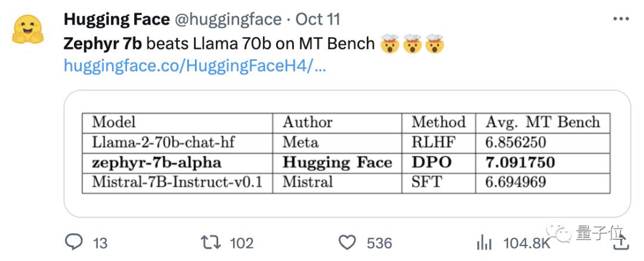This screenshot has height=261, width=644.
Task: Open the @huggingface handle profile
Action: click(228, 19)
